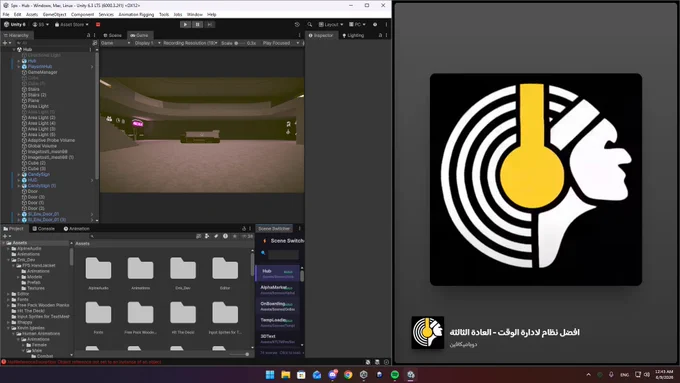This screenshot has width=680, height=383.
Task: Open the Editor folder thumbnail
Action: 225,268
